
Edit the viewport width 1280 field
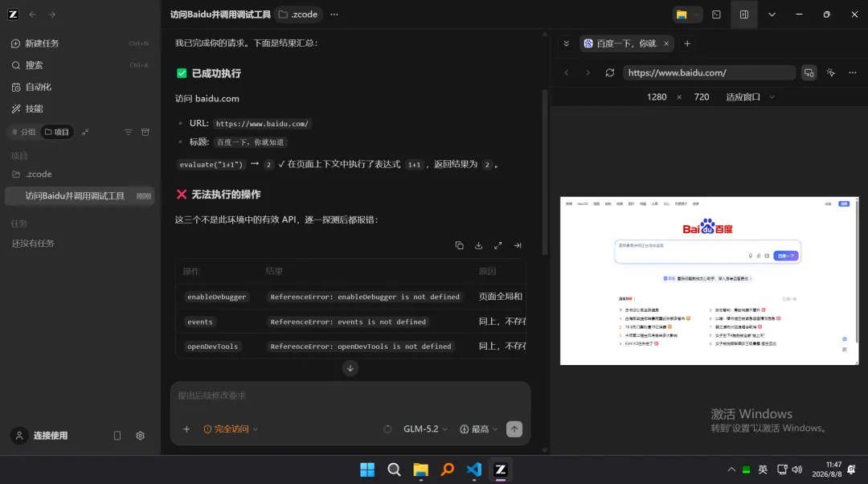657,97
